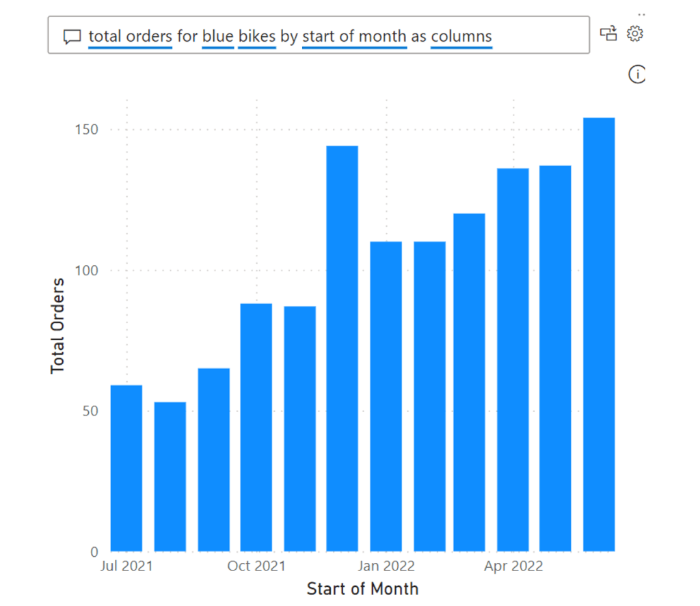Click the info icon below the toolbar
Screen dimensions: 700x606
[x=636, y=74]
